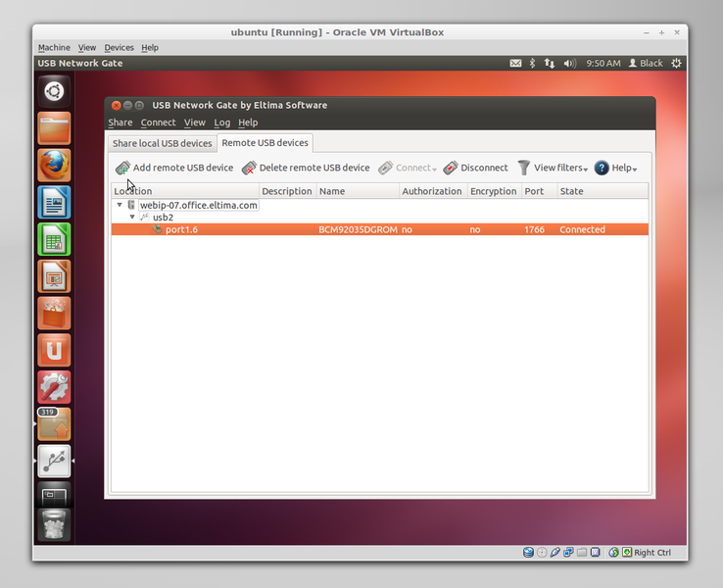The width and height of the screenshot is (723, 588).
Task: Sort by Authorization column header
Action: coord(432,191)
